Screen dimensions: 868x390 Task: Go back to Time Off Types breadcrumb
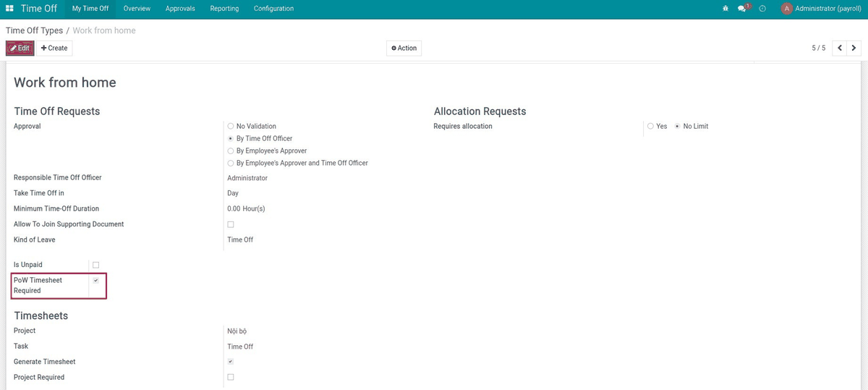click(34, 30)
